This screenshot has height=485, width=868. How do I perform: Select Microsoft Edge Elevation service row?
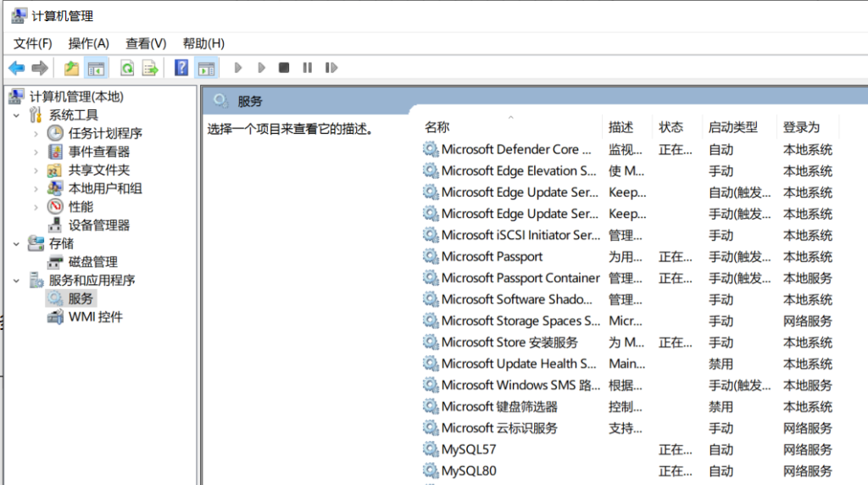pyautogui.click(x=628, y=170)
